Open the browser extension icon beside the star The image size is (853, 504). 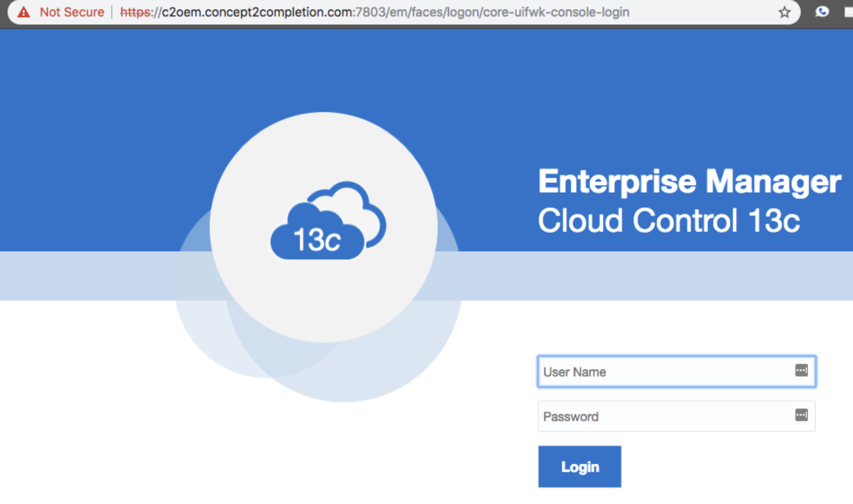click(x=822, y=11)
